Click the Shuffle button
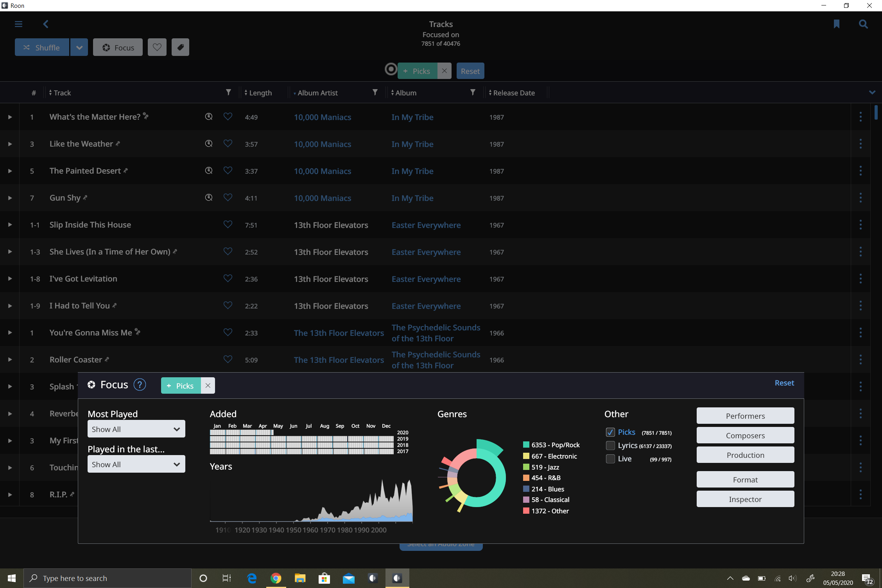882x588 pixels. coord(42,47)
